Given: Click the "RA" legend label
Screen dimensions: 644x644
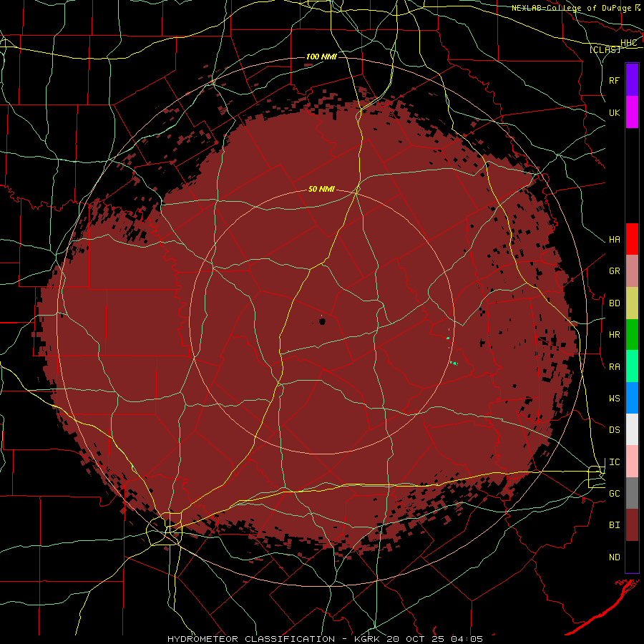Looking at the screenshot, I should coord(615,367).
